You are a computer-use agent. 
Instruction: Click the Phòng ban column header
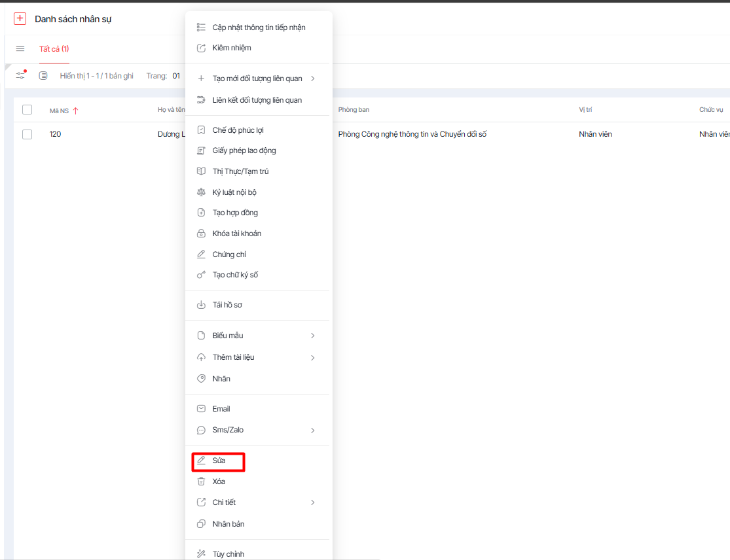pos(354,110)
